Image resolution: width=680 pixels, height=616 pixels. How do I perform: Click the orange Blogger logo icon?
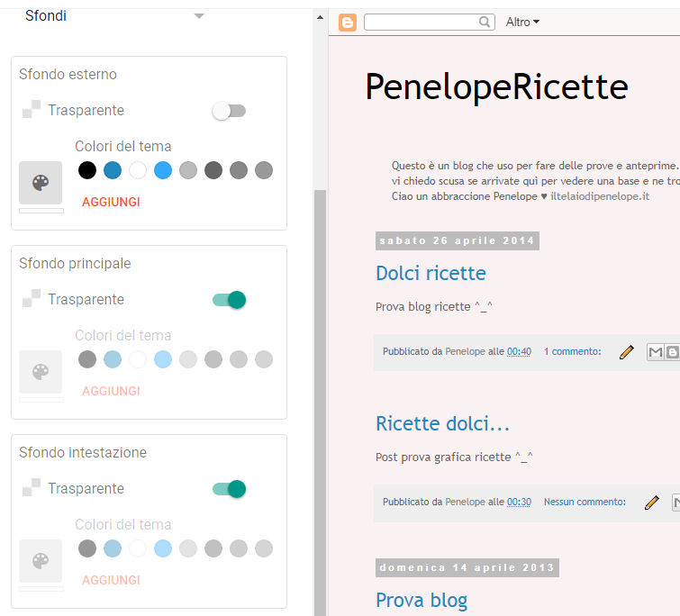pyautogui.click(x=348, y=23)
